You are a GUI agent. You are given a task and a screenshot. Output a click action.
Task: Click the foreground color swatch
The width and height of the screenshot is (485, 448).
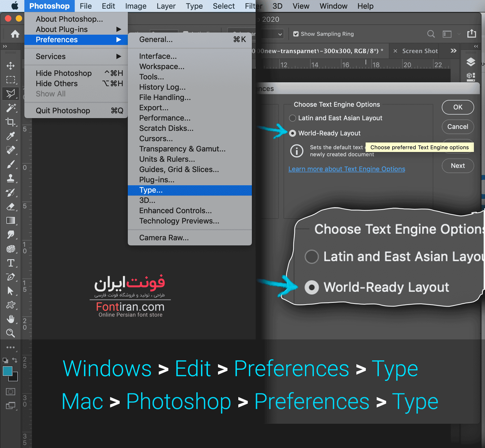7,371
